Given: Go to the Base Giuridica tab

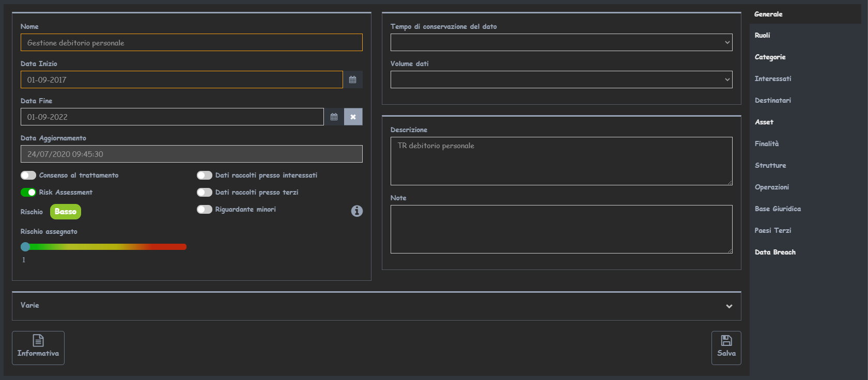Looking at the screenshot, I should point(778,209).
